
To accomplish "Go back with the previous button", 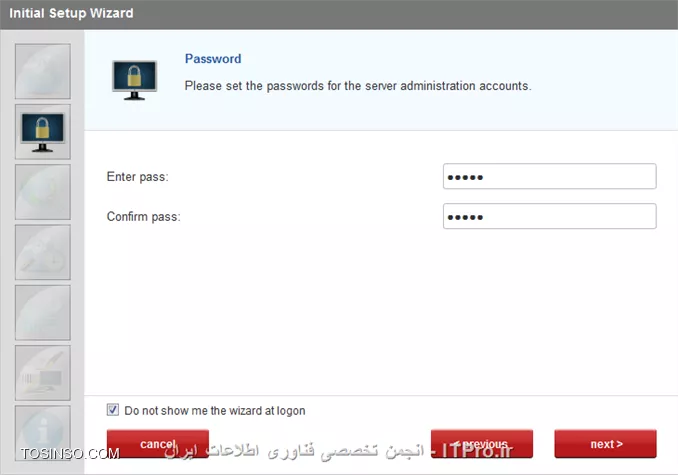I will pyautogui.click(x=482, y=444).
